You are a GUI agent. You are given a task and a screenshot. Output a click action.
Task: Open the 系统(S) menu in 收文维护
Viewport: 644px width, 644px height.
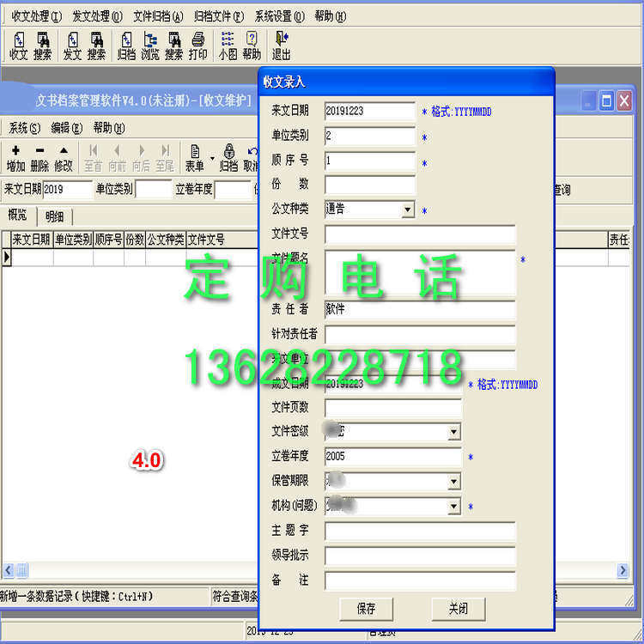pos(25,128)
